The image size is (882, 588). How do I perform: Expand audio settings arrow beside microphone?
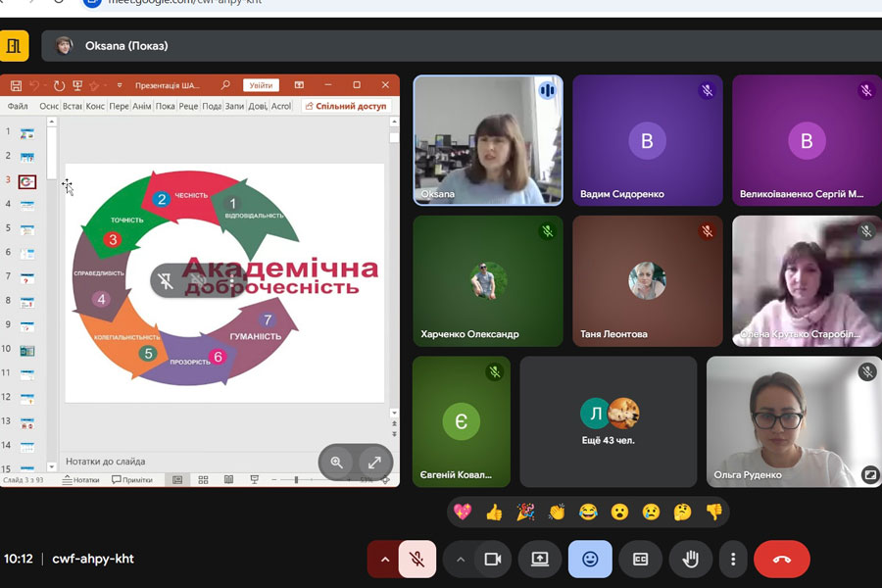(385, 560)
